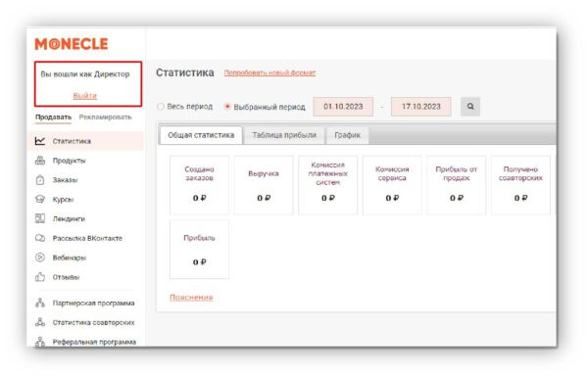The width and height of the screenshot is (588, 378).
Task: Click the search magnifier button
Action: [x=470, y=107]
